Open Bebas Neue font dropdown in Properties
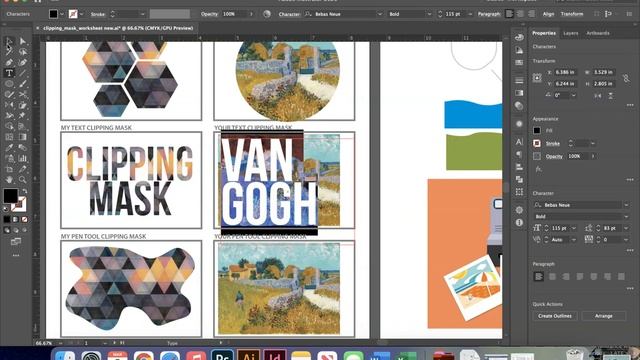This screenshot has height=360, width=640. [626, 205]
